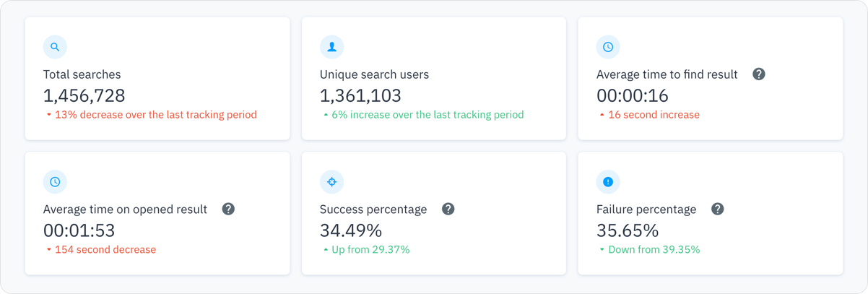The image size is (868, 294).
Task: Click the "Down from 39.35%" trend text
Action: point(654,250)
